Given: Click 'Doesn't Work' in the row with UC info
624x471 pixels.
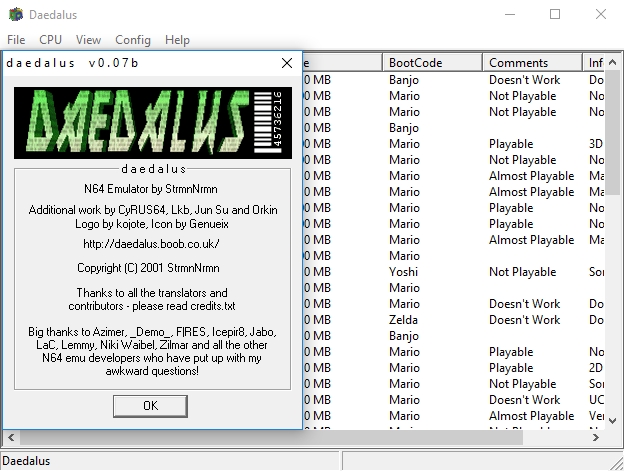Looking at the screenshot, I should click(525, 400).
